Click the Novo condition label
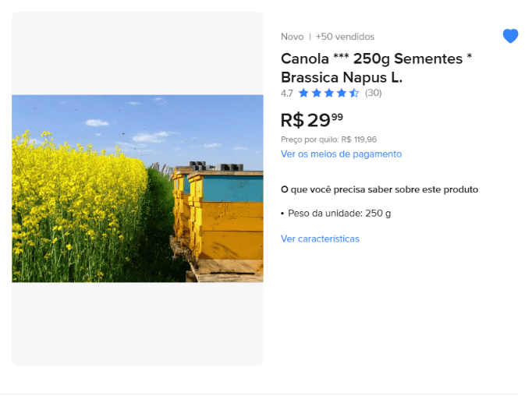Viewport: 532px width, 396px height. tap(292, 37)
